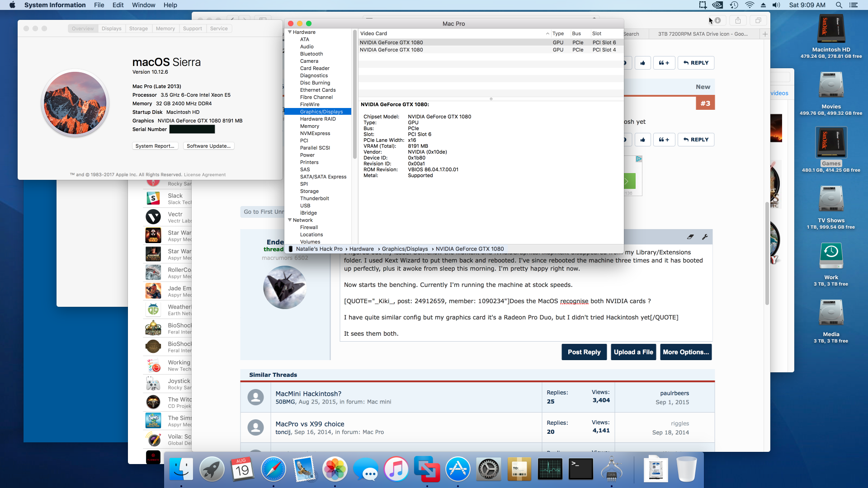Open the File menu
Image resolution: width=868 pixels, height=488 pixels.
99,5
